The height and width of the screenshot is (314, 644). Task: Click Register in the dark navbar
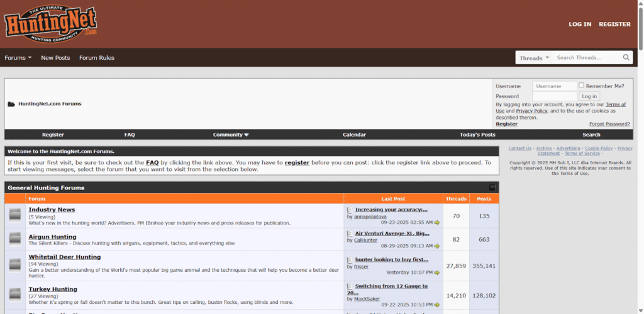click(x=53, y=135)
